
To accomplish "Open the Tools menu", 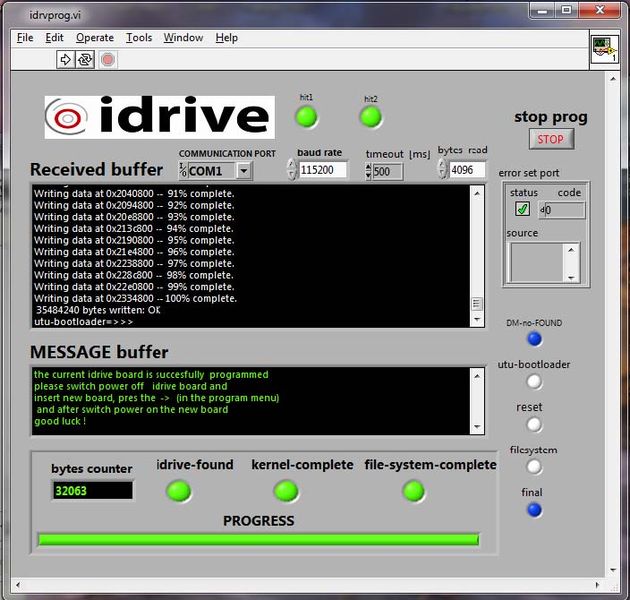I will [139, 38].
